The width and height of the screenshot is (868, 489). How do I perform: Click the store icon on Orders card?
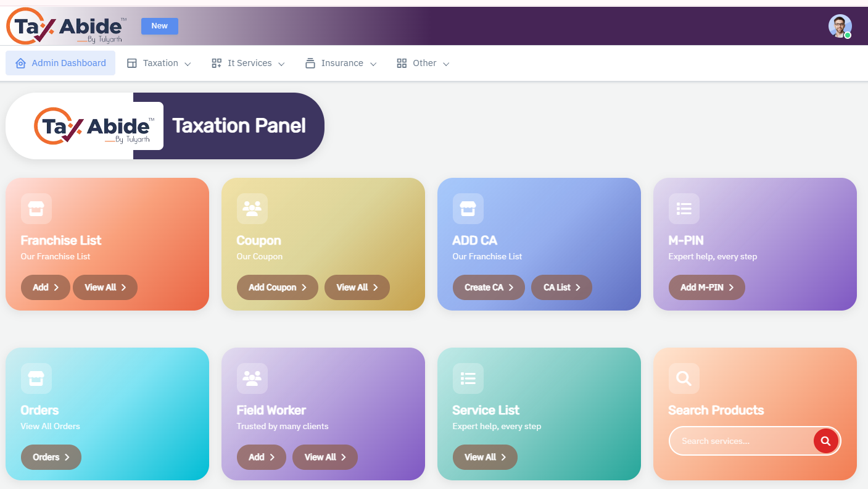[36, 378]
